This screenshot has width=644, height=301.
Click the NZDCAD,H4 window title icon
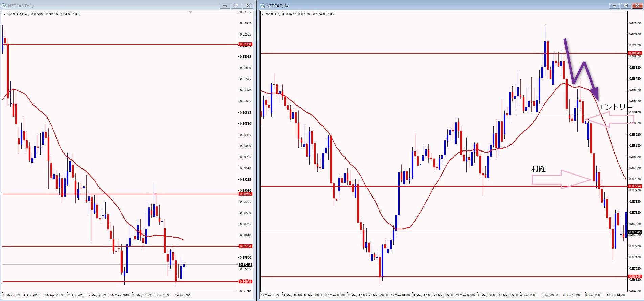click(x=262, y=6)
